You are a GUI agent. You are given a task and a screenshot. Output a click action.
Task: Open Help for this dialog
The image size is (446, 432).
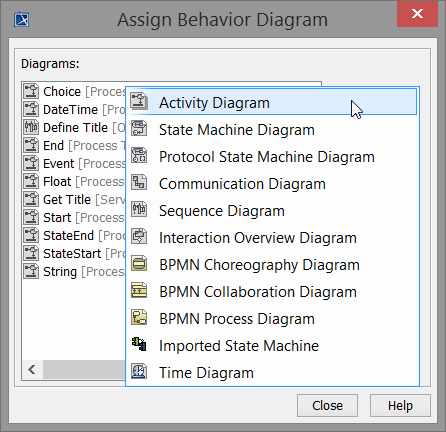400,406
